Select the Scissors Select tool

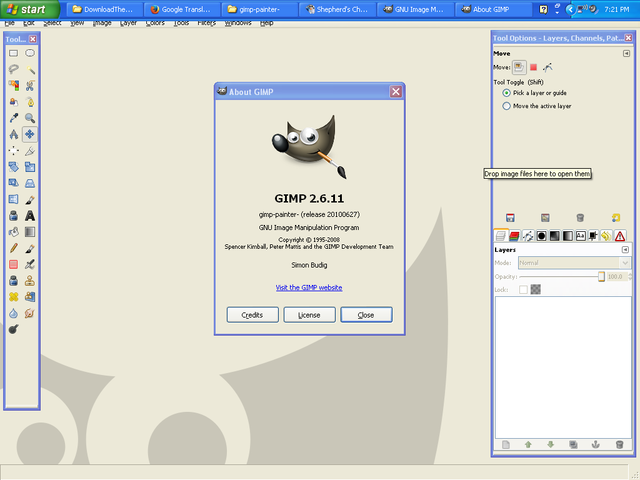pos(30,86)
